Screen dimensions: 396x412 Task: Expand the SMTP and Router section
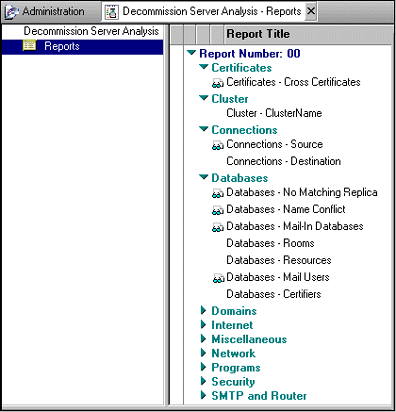click(x=203, y=395)
